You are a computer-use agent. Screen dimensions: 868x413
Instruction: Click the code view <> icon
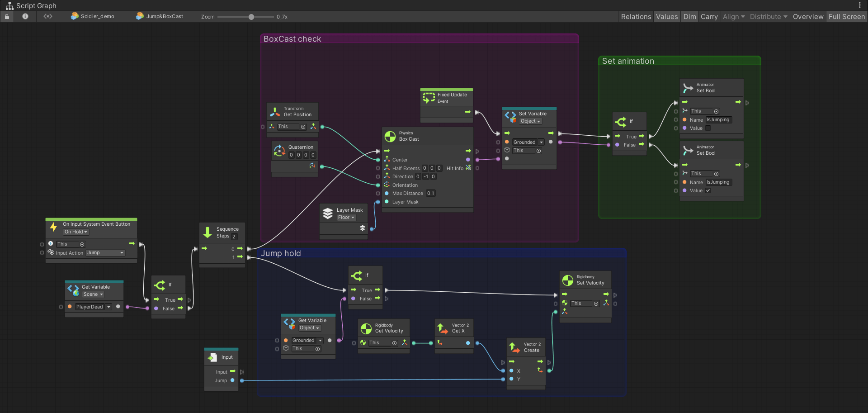click(47, 16)
